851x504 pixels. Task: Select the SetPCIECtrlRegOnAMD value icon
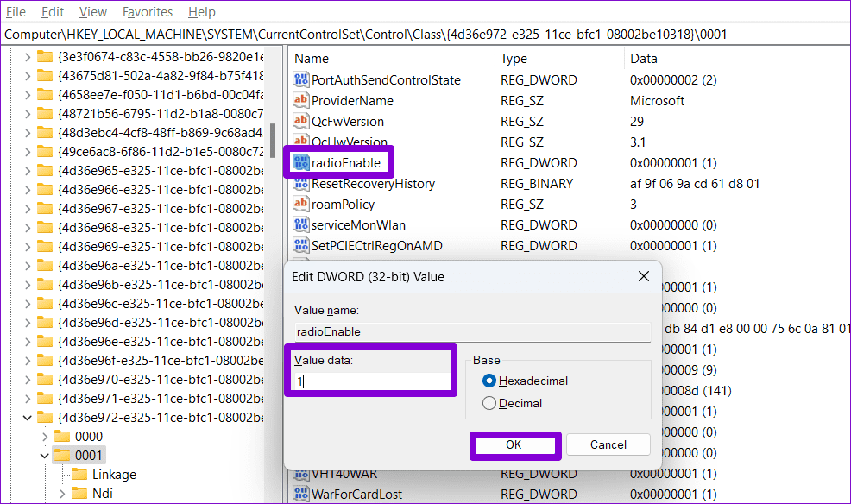[x=300, y=245]
